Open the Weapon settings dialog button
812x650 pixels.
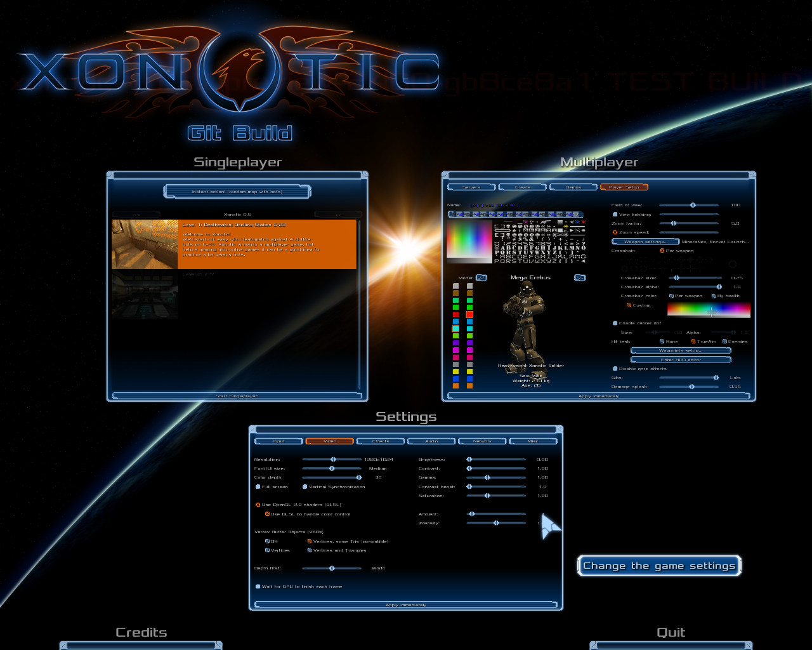[x=645, y=242]
